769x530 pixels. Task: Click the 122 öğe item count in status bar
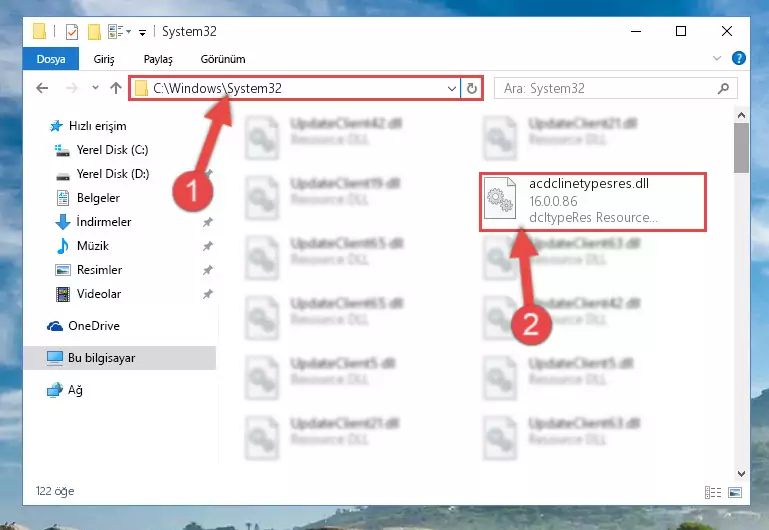click(55, 491)
